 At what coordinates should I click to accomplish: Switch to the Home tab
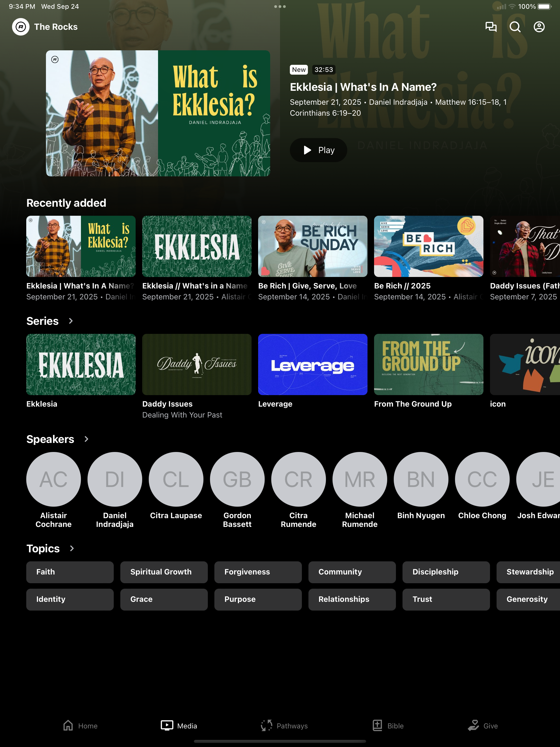pyautogui.click(x=80, y=726)
